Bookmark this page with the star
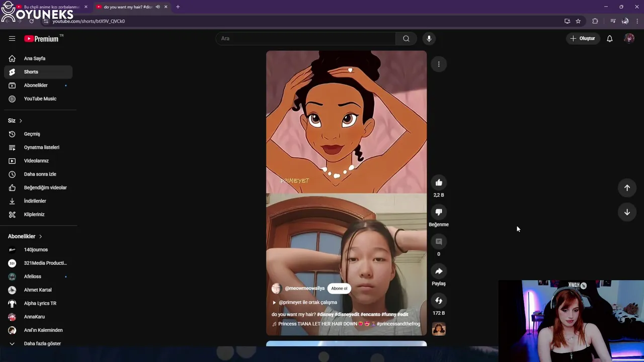Image resolution: width=644 pixels, height=362 pixels. coord(578,21)
